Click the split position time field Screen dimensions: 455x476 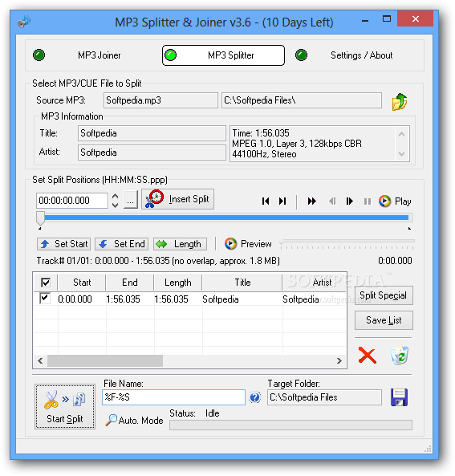click(x=72, y=201)
